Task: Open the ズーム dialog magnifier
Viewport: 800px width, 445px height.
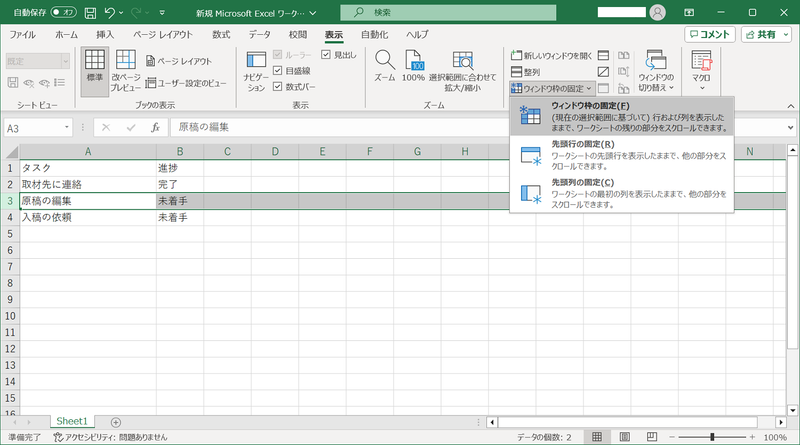Action: tap(385, 66)
